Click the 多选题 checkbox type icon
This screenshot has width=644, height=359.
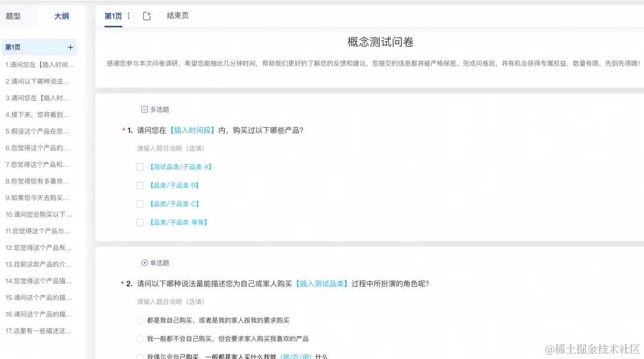point(144,109)
